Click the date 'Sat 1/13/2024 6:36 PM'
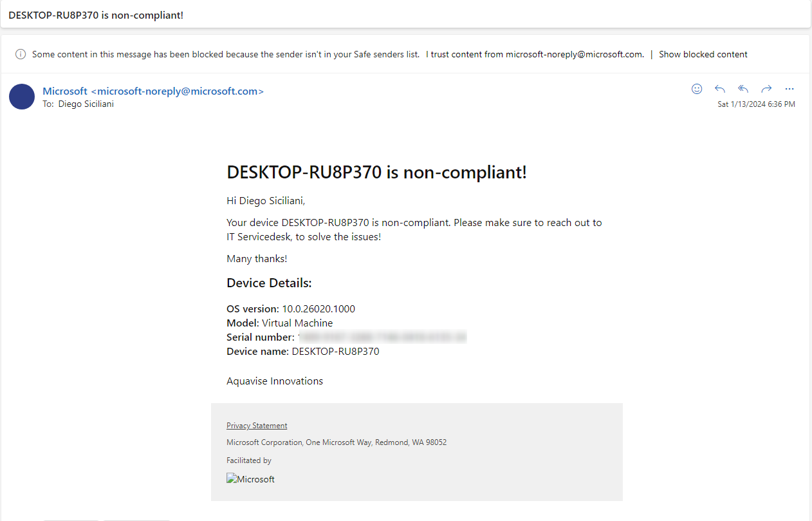The height and width of the screenshot is (521, 812). pyautogui.click(x=756, y=104)
